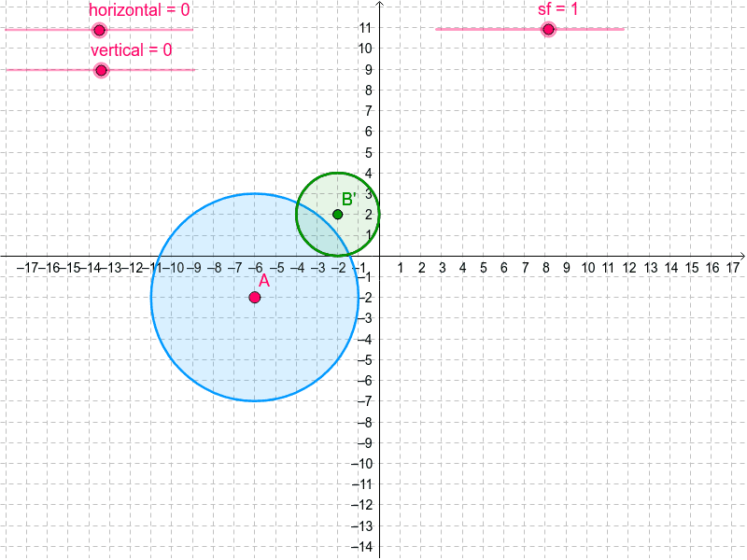Click the letter A label
Viewport: 747px width, 560px height.
[264, 282]
